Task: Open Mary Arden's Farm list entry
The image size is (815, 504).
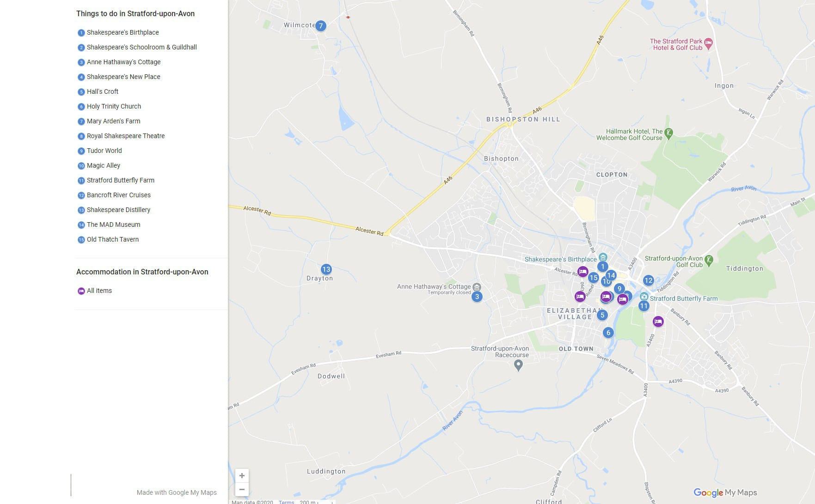Action: (x=113, y=121)
